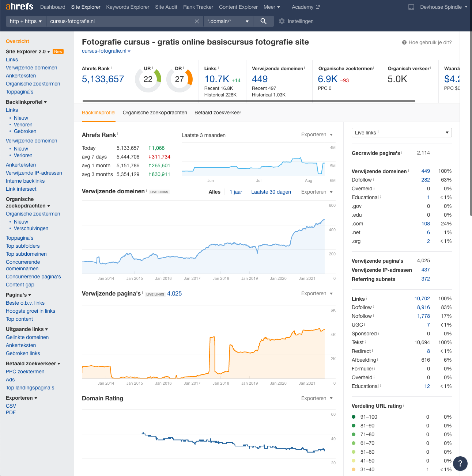This screenshot has width=472, height=476.
Task: Collapse the Betaald zoekverkeer sidebar section
Action: [33, 363]
